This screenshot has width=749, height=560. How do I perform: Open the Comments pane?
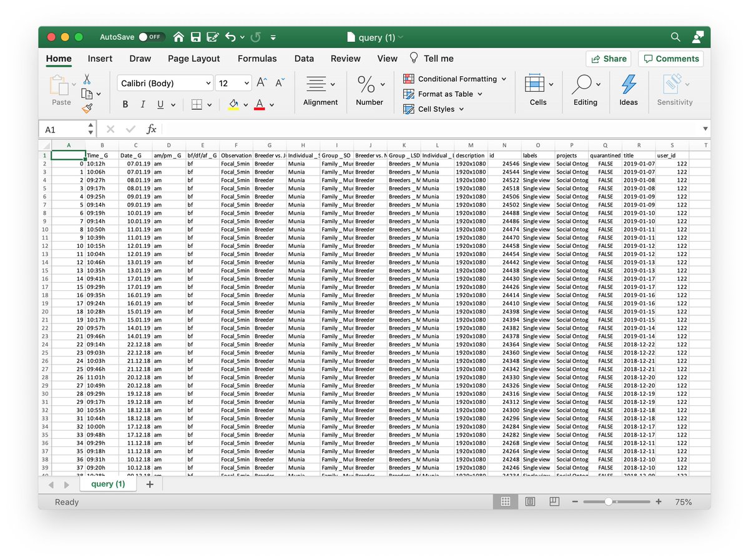pyautogui.click(x=670, y=59)
